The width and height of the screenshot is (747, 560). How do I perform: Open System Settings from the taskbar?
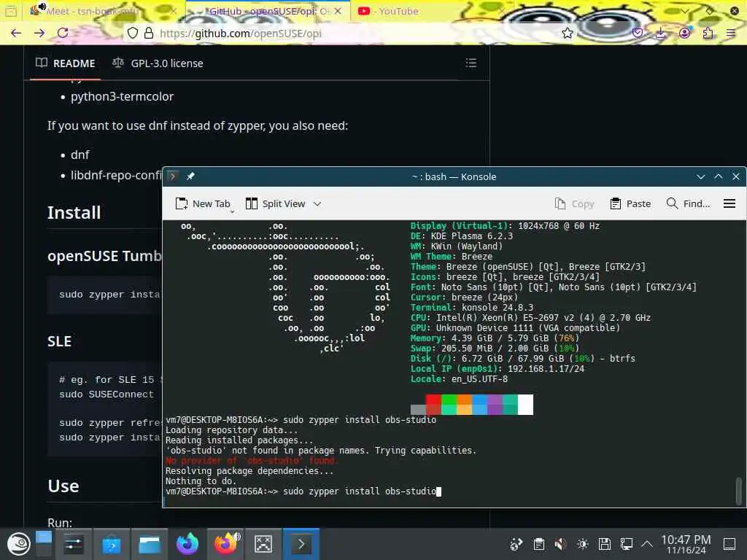click(x=74, y=544)
